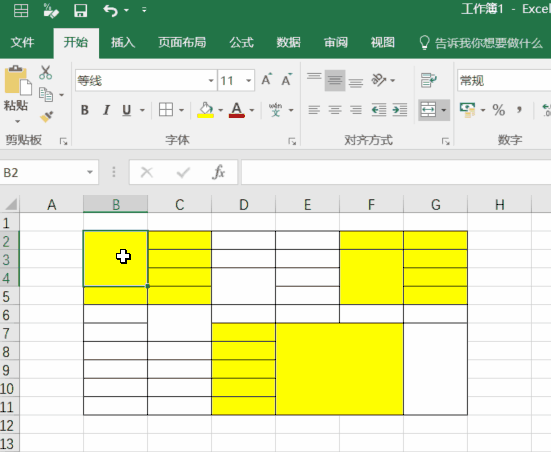Viewport: 551px width, 452px height.
Task: Click Merge and Center button
Action: click(428, 110)
